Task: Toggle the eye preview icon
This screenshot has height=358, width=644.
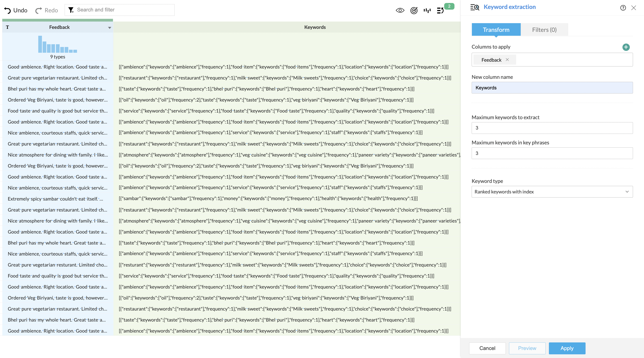Action: click(x=400, y=10)
